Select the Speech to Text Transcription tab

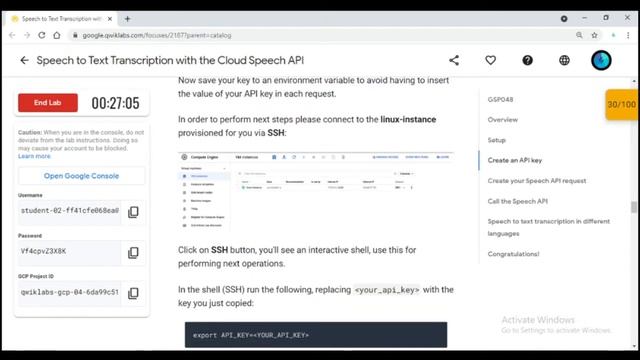61,19
